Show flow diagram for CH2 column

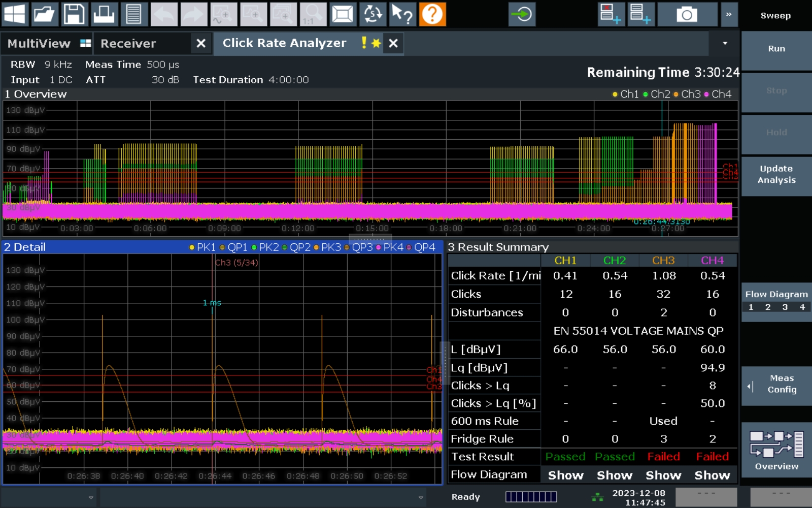click(615, 475)
